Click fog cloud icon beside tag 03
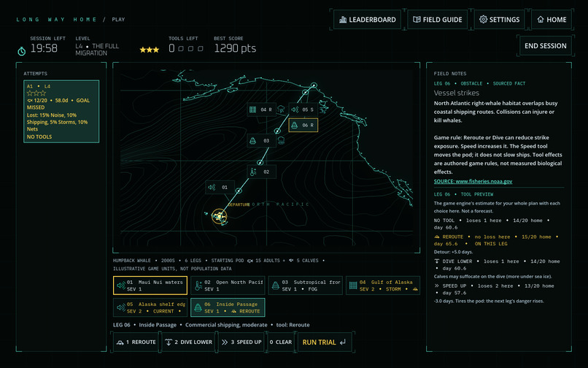 coord(281,140)
